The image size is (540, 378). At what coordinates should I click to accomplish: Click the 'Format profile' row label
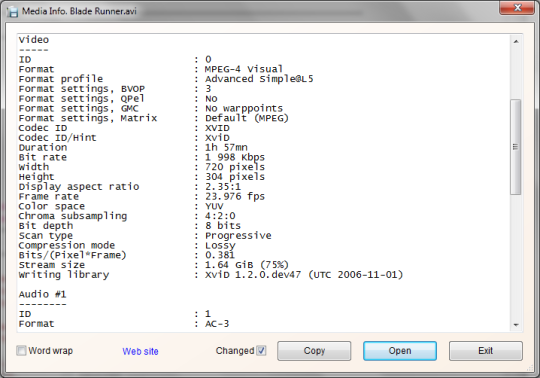point(61,79)
